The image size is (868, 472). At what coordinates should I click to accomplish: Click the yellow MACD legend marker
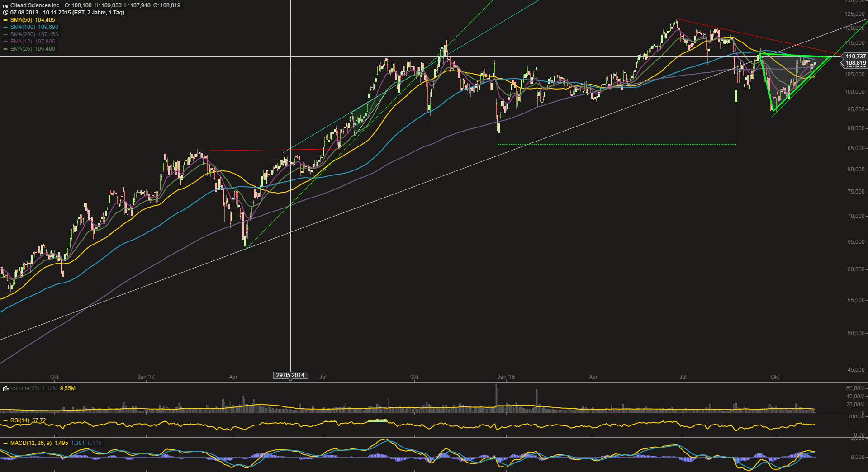5,443
